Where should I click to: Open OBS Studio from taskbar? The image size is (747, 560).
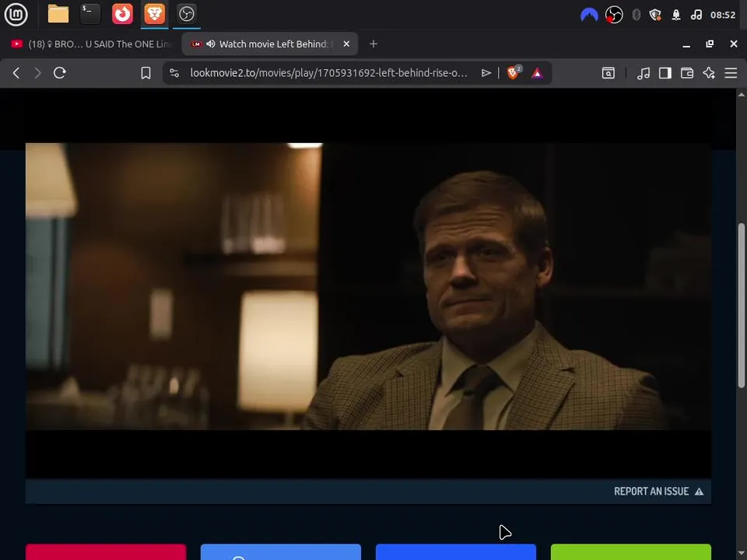(x=186, y=14)
